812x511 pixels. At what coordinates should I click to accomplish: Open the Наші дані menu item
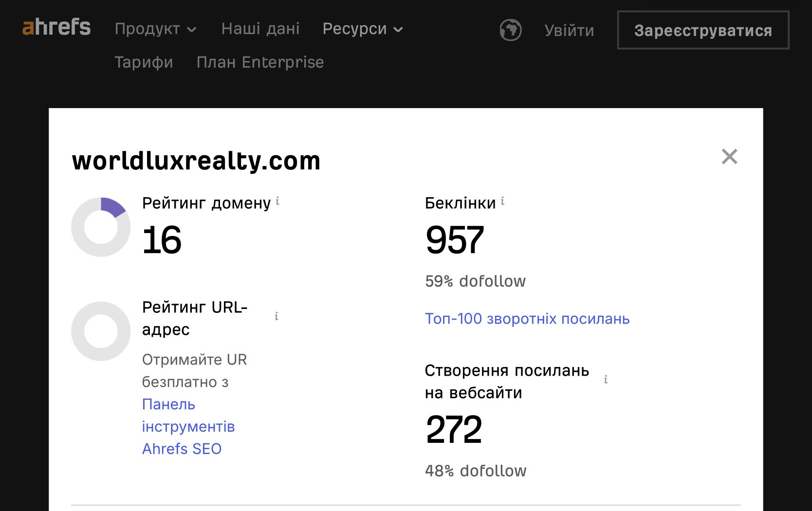pos(260,29)
